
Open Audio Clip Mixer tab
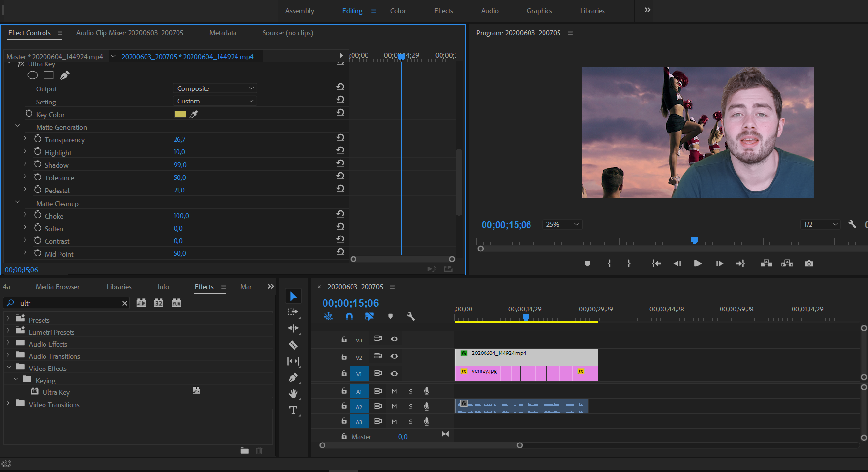[x=130, y=33]
